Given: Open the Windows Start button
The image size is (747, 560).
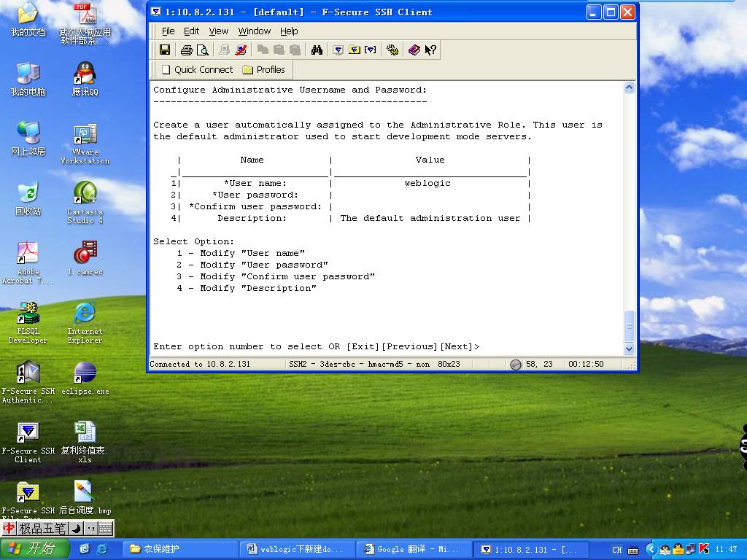Looking at the screenshot, I should pos(35,549).
